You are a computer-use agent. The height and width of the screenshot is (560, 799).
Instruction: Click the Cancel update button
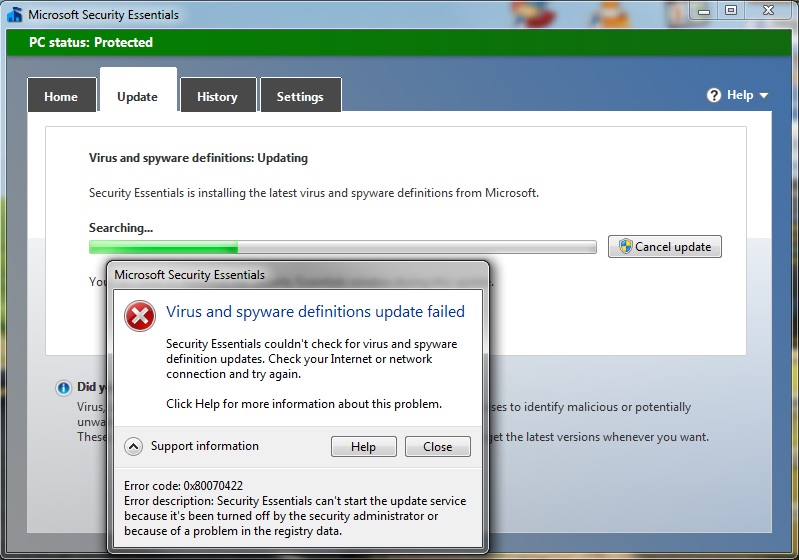coord(664,247)
